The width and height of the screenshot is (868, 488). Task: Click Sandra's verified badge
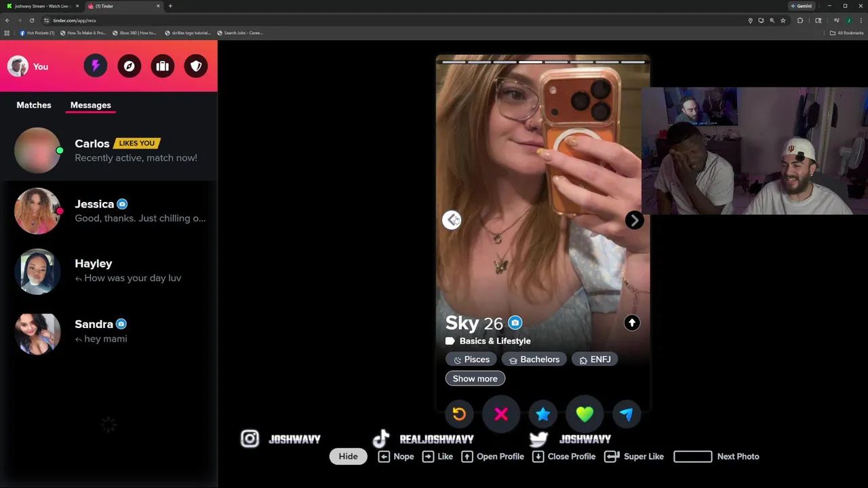pyautogui.click(x=121, y=324)
